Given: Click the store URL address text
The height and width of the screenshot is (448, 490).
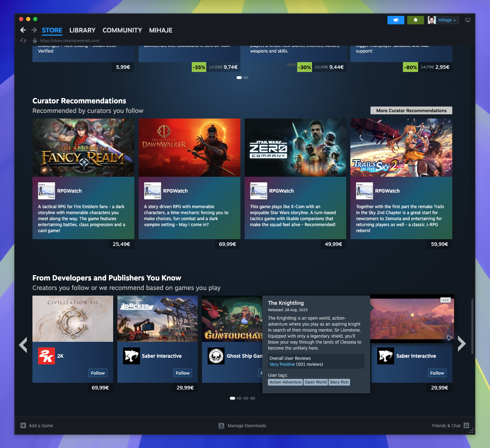Looking at the screenshot, I should (x=69, y=41).
